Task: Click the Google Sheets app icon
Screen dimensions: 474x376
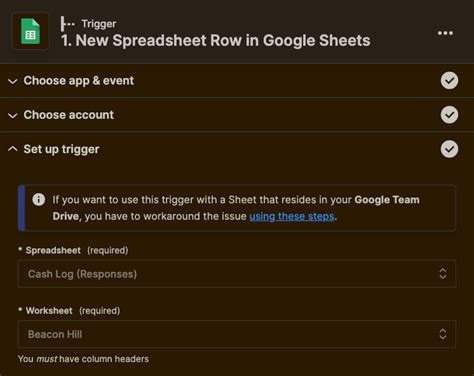Action: point(30,31)
